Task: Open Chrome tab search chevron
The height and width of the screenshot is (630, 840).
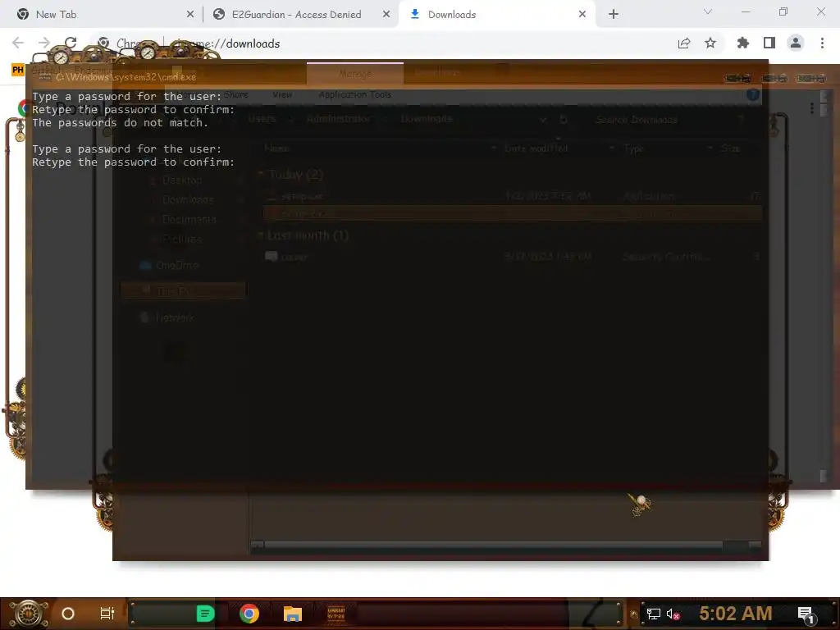Action: [708, 11]
